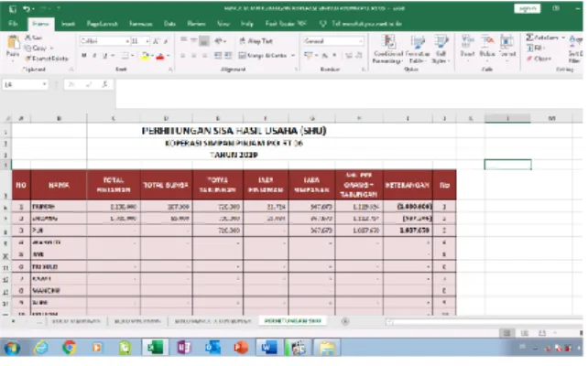The width and height of the screenshot is (588, 366).
Task: Toggle Bold formatting
Action: (x=84, y=56)
